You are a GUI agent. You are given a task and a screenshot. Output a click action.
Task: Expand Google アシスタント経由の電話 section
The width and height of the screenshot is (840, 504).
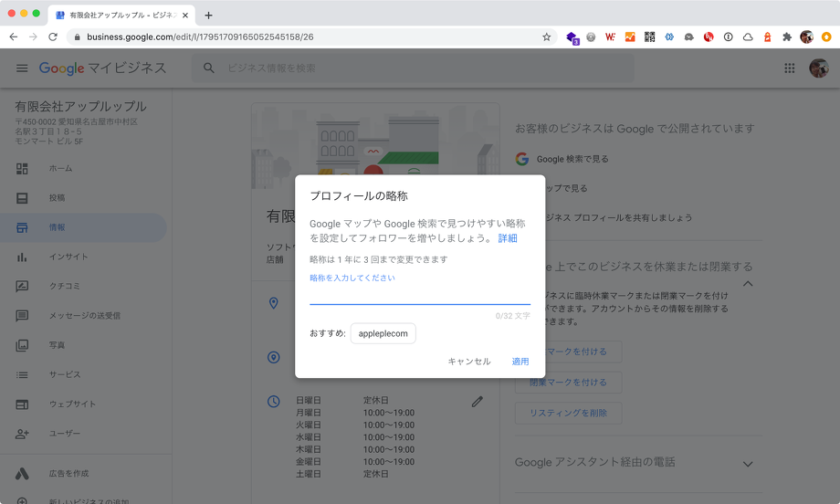click(x=747, y=464)
